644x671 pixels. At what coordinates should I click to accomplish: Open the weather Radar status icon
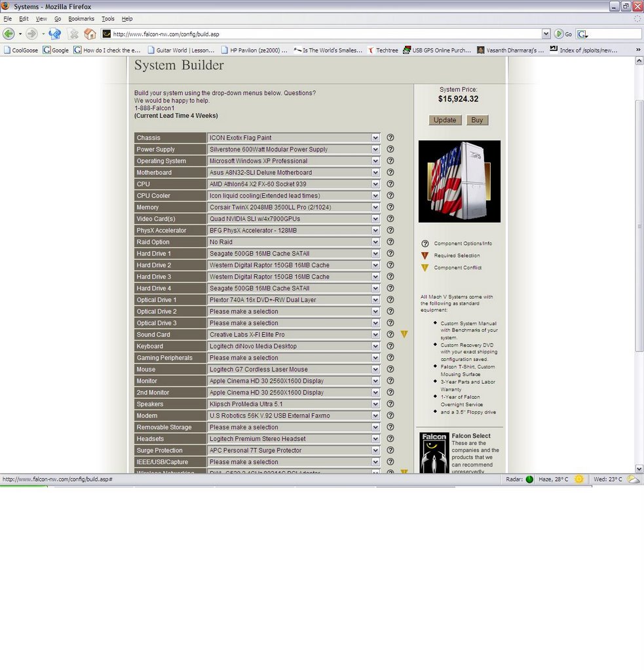click(529, 479)
